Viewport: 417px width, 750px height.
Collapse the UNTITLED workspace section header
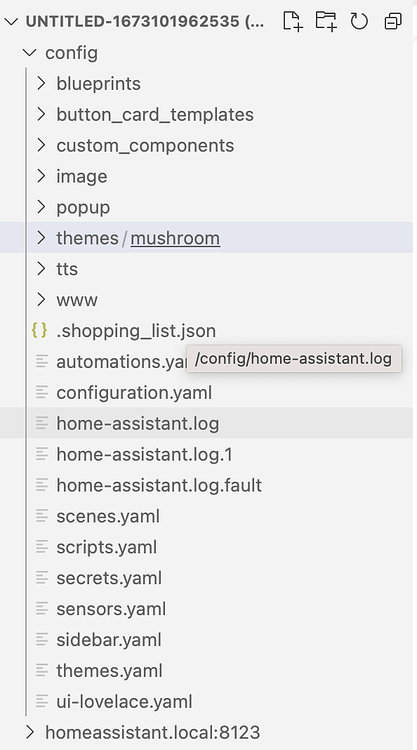pyautogui.click(x=11, y=22)
